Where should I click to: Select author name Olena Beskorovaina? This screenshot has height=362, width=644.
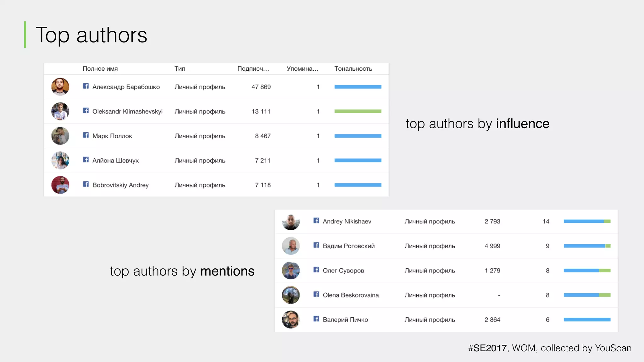pyautogui.click(x=351, y=295)
